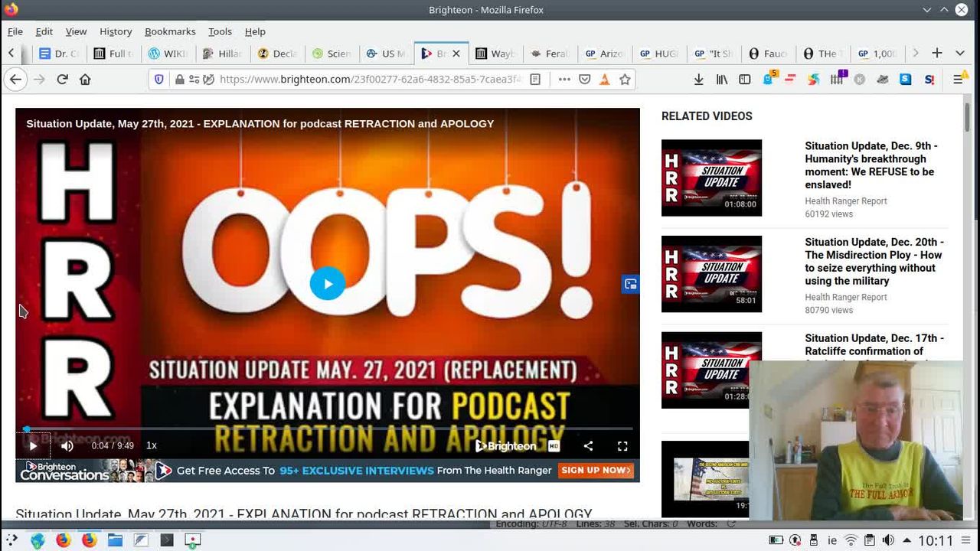Click the SIGN UP NOW banner button
The width and height of the screenshot is (980, 551).
coord(596,471)
